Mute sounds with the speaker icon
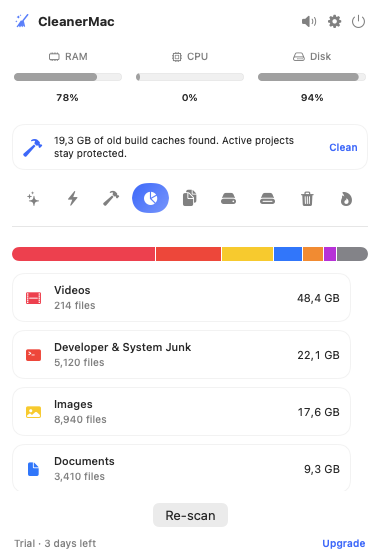Image resolution: width=380 pixels, height=560 pixels. point(309,22)
